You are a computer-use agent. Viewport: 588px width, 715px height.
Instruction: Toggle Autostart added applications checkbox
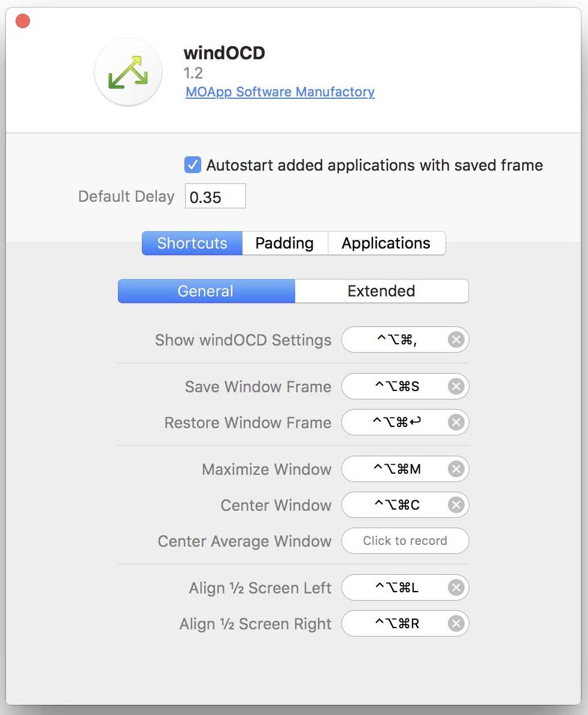pos(193,165)
